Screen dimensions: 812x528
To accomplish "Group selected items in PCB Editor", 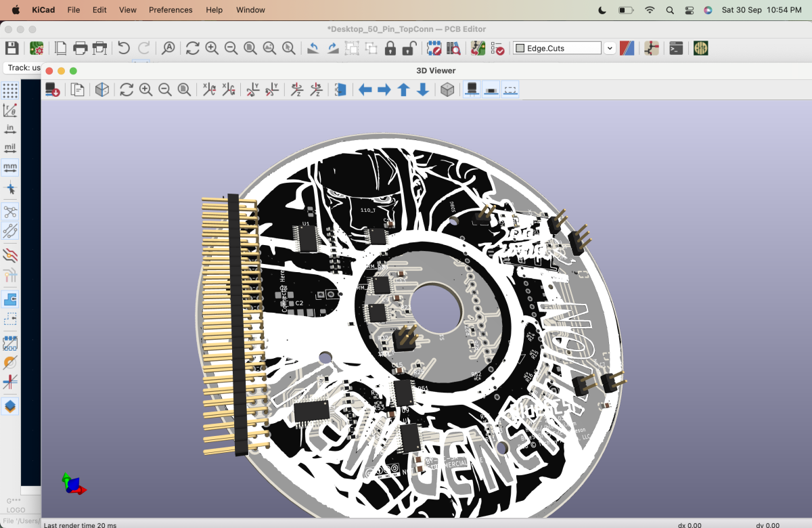I will pyautogui.click(x=352, y=48).
